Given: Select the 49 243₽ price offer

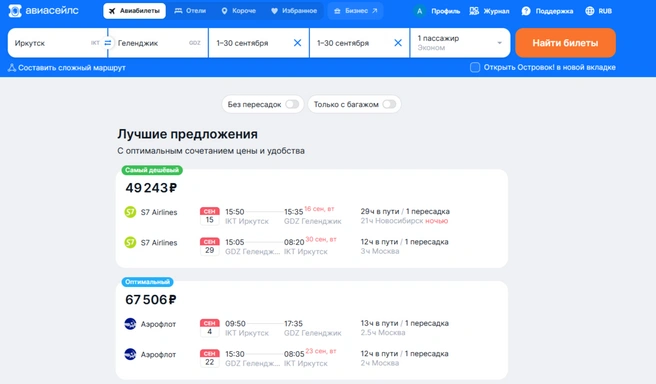Looking at the screenshot, I should (x=151, y=188).
